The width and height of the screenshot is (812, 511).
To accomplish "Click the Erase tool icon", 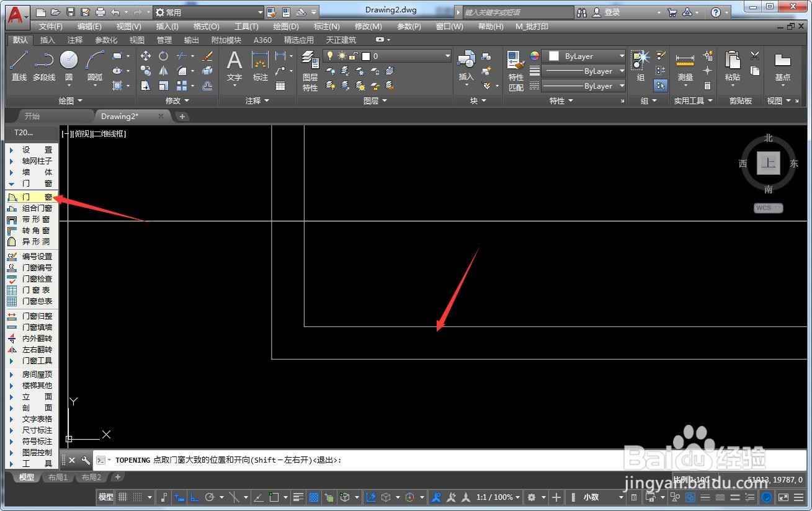I will pyautogui.click(x=208, y=56).
